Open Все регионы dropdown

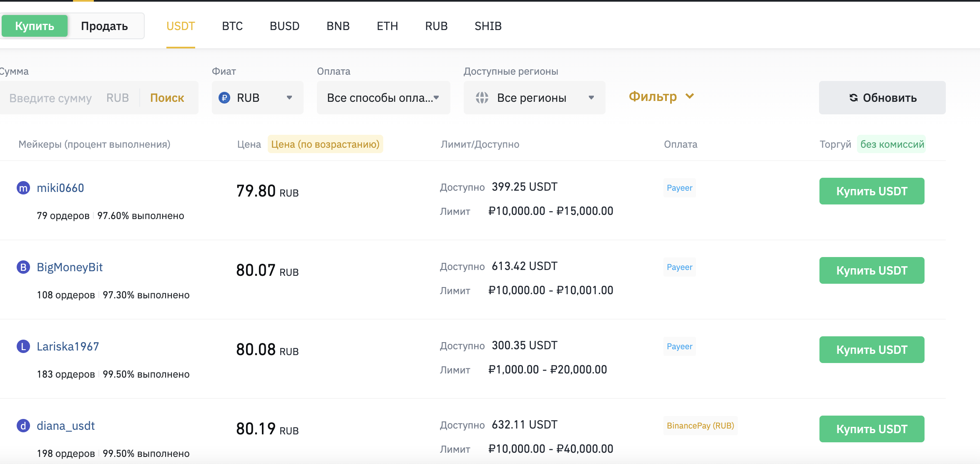pos(534,98)
